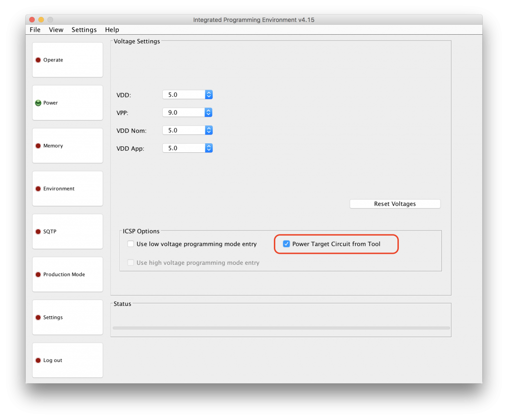This screenshot has width=508, height=420.
Task: Click the SQTP indicator icon
Action: (38, 232)
